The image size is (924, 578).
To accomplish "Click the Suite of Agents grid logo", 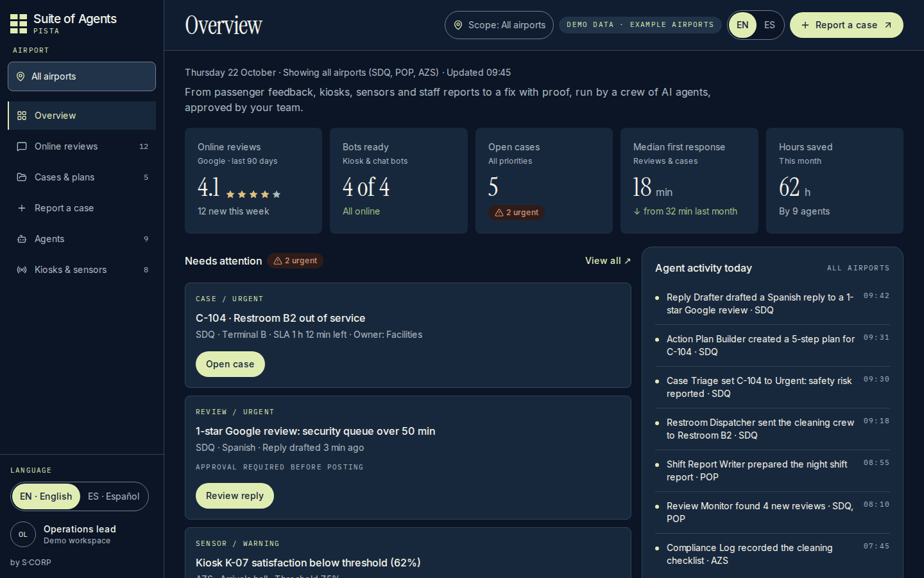I will coord(19,24).
